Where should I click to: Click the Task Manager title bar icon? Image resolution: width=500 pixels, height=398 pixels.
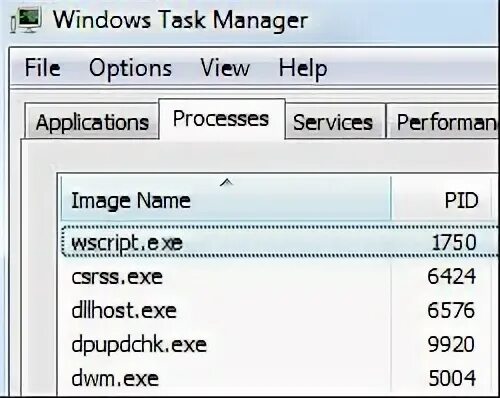[26, 20]
